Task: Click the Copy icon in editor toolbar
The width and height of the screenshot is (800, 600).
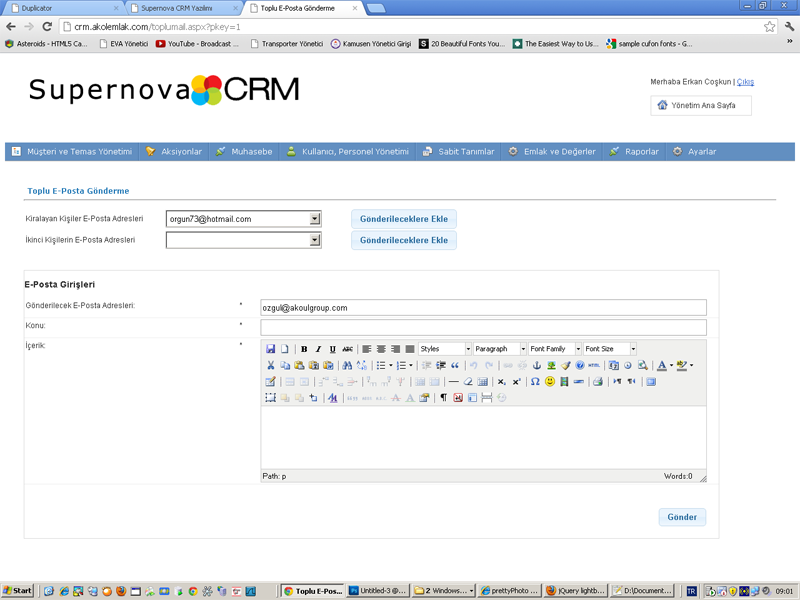Action: click(x=285, y=365)
